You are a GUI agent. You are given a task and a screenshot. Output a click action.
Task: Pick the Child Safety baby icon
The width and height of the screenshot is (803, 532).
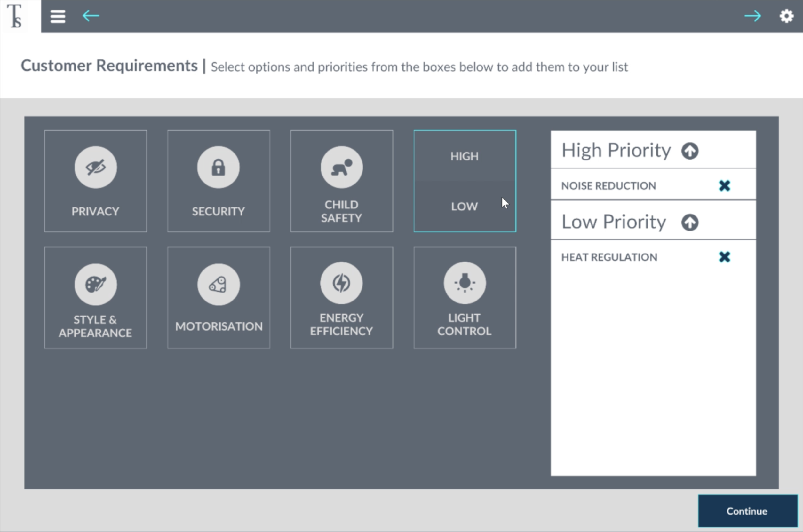tap(342, 167)
